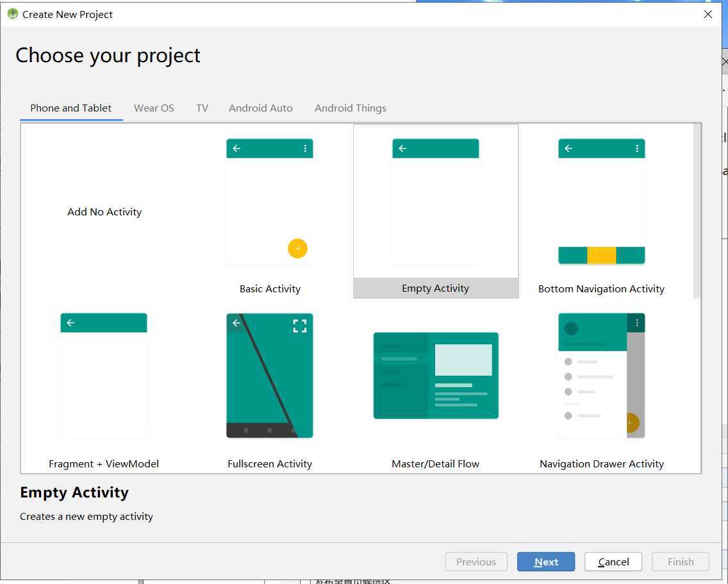728x584 pixels.
Task: Open the Android Auto tab
Action: (x=260, y=108)
